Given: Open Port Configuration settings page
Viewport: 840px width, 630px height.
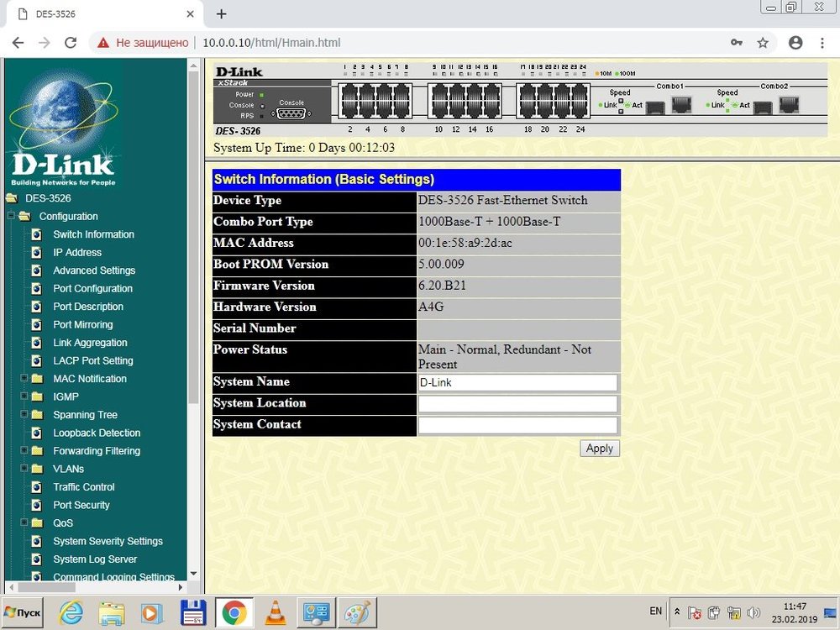Looking at the screenshot, I should (x=92, y=288).
